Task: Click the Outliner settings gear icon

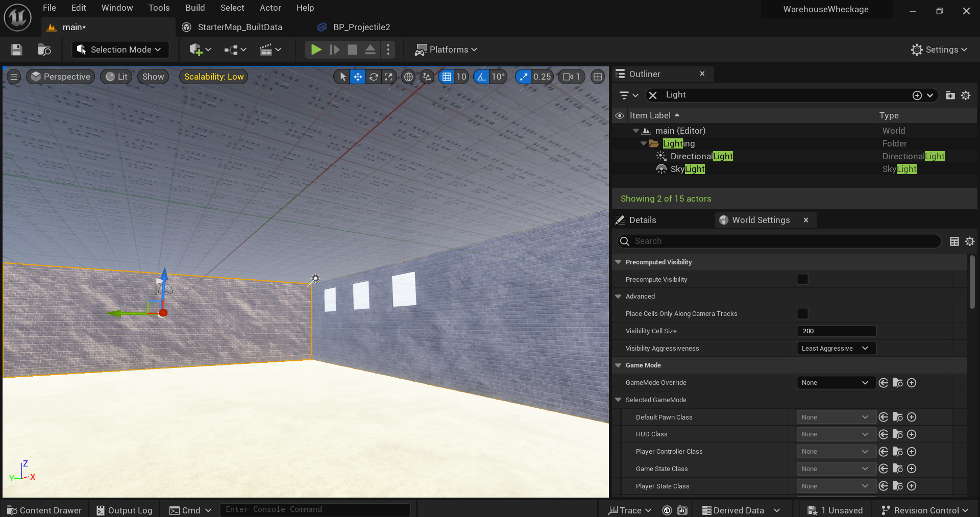Action: point(966,95)
